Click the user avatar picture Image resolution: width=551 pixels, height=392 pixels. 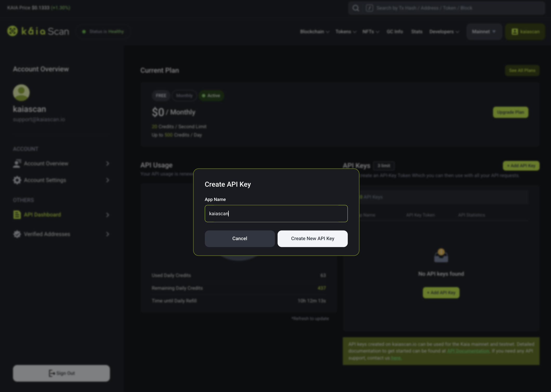[x=21, y=92]
